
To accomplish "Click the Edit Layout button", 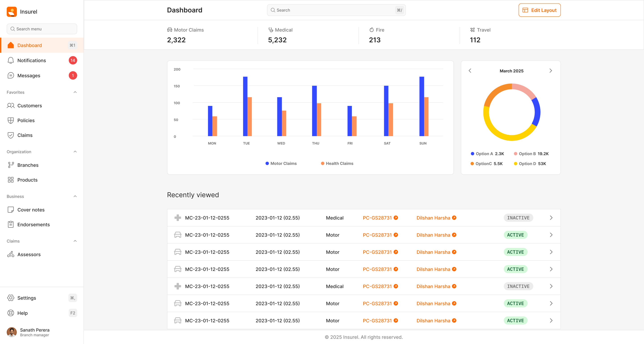I will (x=539, y=10).
